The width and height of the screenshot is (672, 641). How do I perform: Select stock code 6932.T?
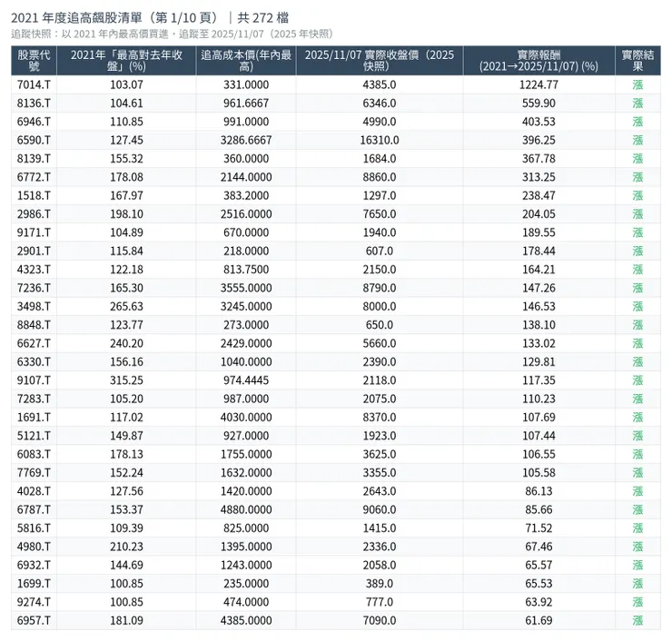(x=34, y=565)
